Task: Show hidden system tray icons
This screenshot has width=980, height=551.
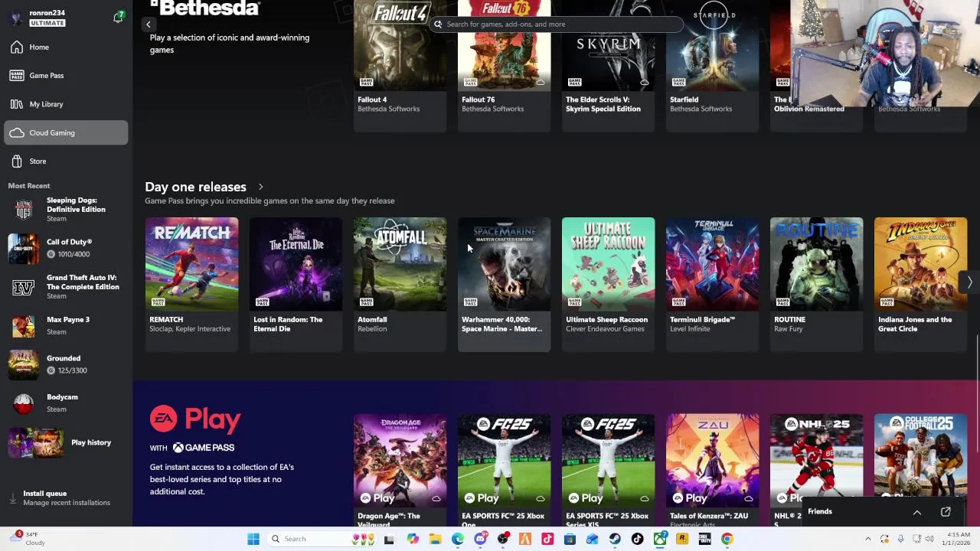Action: point(868,539)
